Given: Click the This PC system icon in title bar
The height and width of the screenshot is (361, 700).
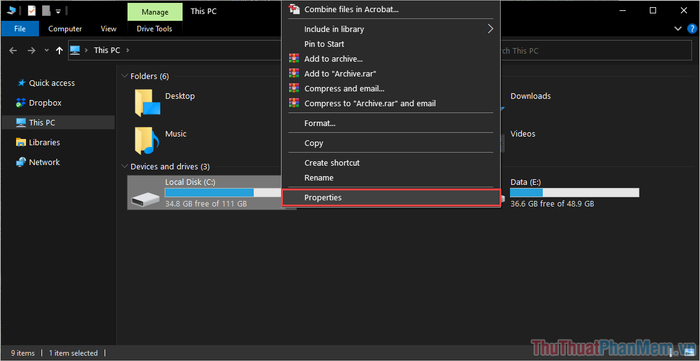Looking at the screenshot, I should (12, 10).
